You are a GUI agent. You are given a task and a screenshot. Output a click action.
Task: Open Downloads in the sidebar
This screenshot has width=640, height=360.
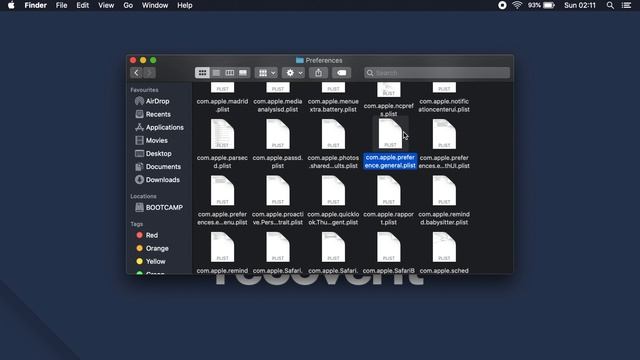(162, 180)
